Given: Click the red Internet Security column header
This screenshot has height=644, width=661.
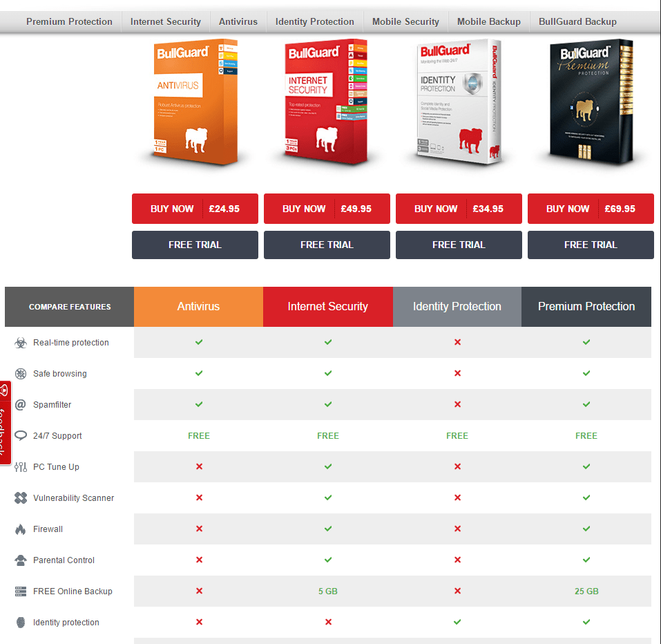Looking at the screenshot, I should click(x=328, y=307).
